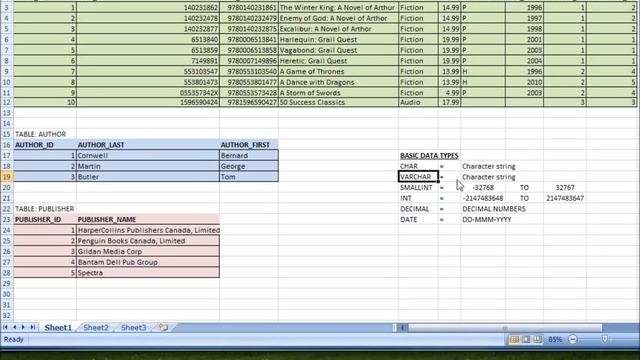Select the Tom cell
The width and height of the screenshot is (640, 360).
click(x=249, y=177)
